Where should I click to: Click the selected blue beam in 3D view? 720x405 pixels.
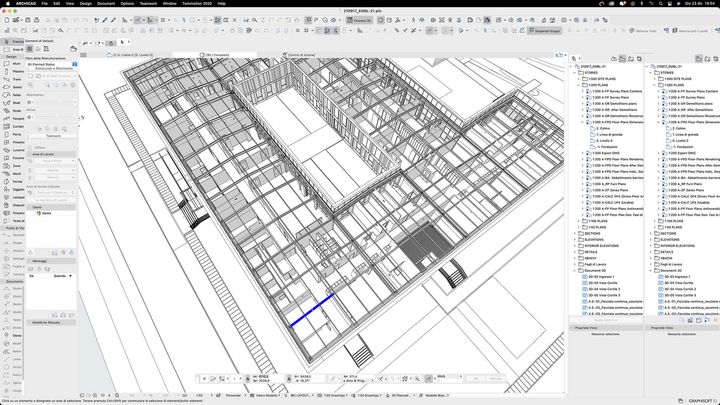(312, 310)
